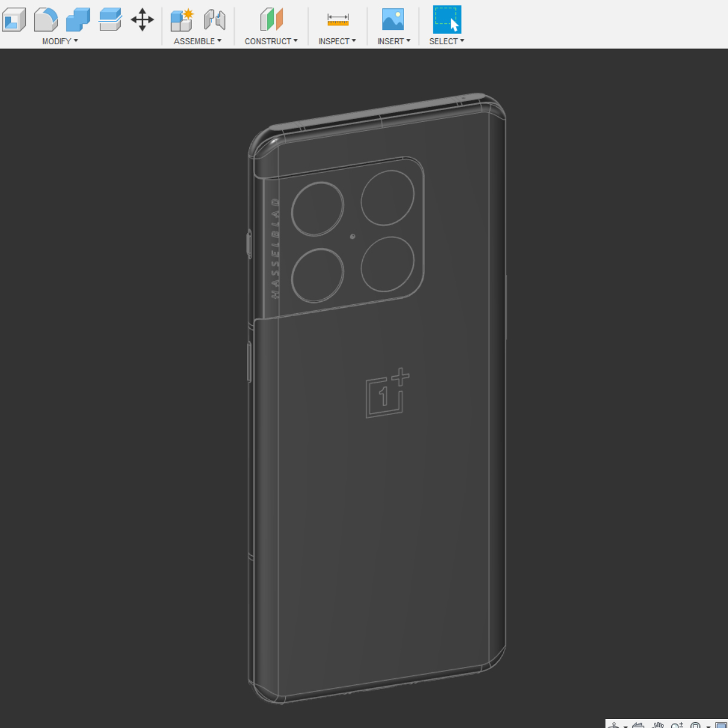Expand the ASSEMBLE dropdown menu
Screen dimensions: 728x728
pos(198,41)
